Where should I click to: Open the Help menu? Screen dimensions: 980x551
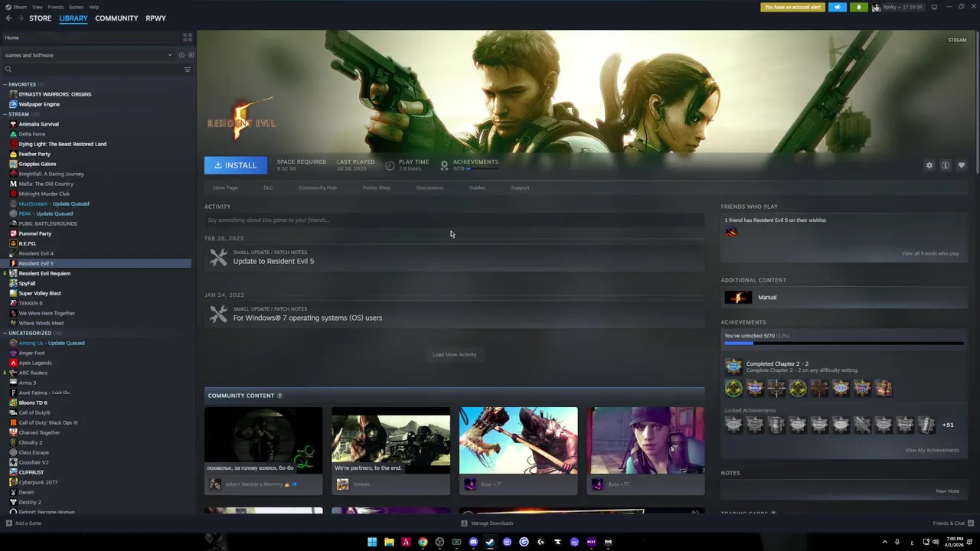(93, 7)
